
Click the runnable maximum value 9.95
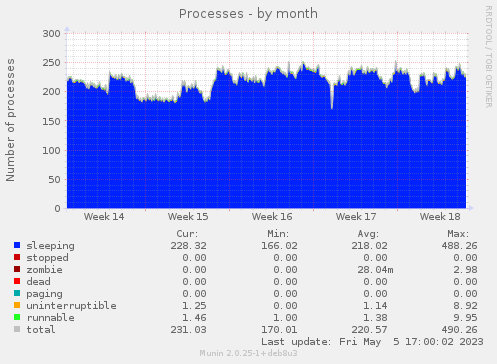tap(465, 318)
